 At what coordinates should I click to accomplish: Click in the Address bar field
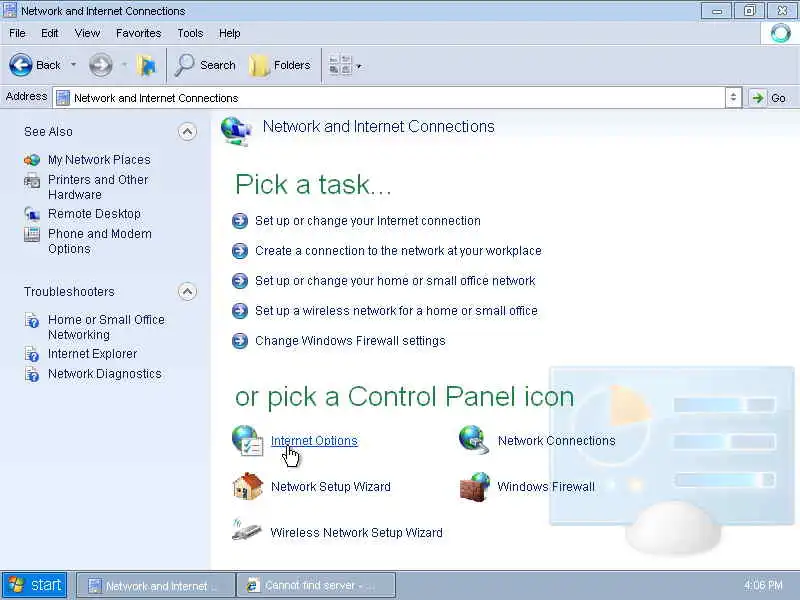point(390,97)
